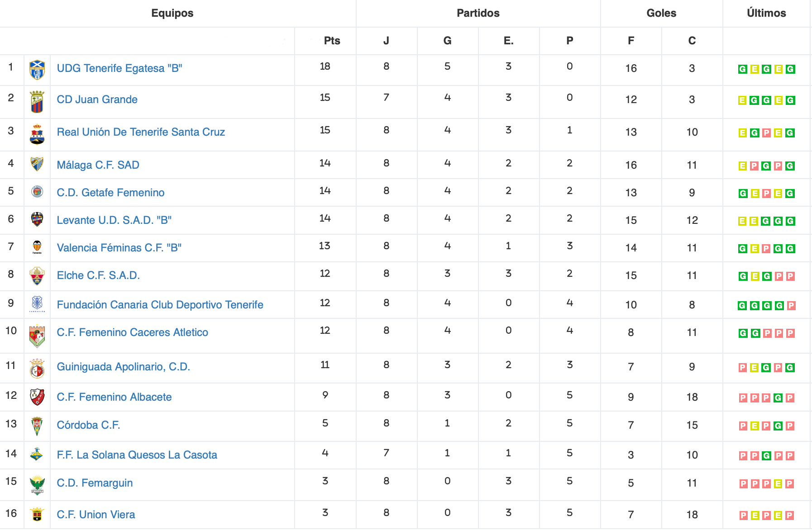812x530 pixels.
Task: Open Real Unión De Tenerife Santa Cruz link
Action: point(141,132)
